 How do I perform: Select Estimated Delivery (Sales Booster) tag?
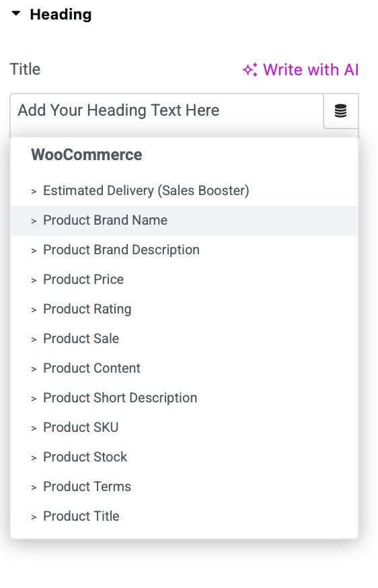pyautogui.click(x=184, y=191)
